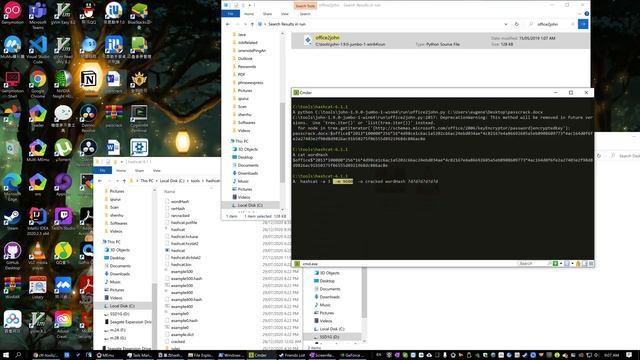Image resolution: width=640 pixels, height=360 pixels.
Task: Select SSD1G (D:) in hashcat window tree
Action: click(x=119, y=314)
